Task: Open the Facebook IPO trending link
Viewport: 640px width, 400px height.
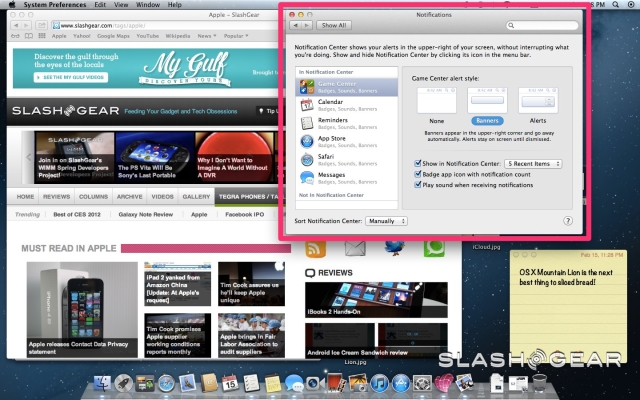Action: pos(244,214)
